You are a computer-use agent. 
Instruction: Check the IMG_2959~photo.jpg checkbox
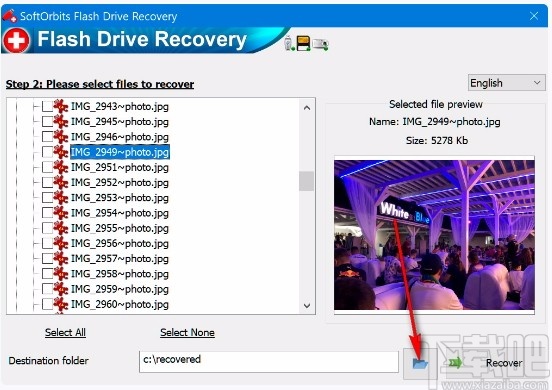pos(47,289)
